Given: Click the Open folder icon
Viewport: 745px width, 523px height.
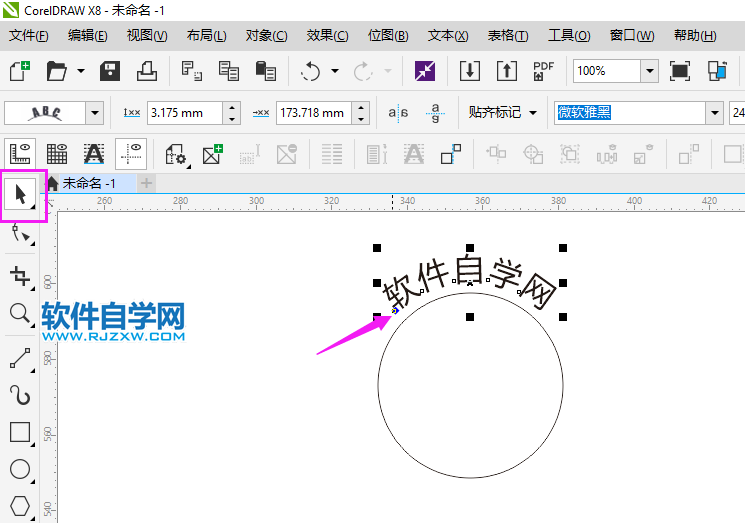Looking at the screenshot, I should coord(57,71).
